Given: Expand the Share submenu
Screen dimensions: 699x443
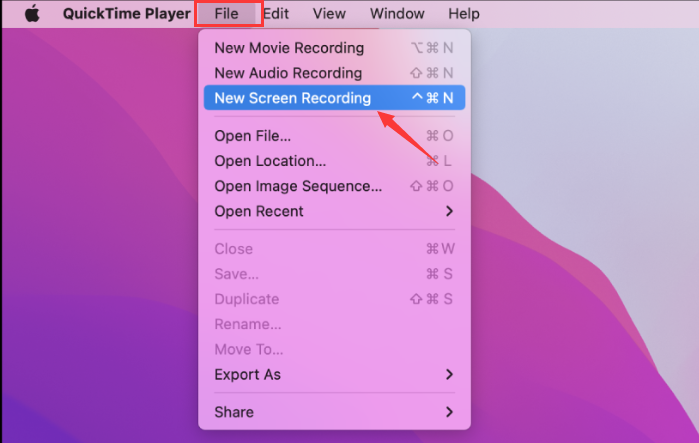Looking at the screenshot, I should tap(234, 412).
